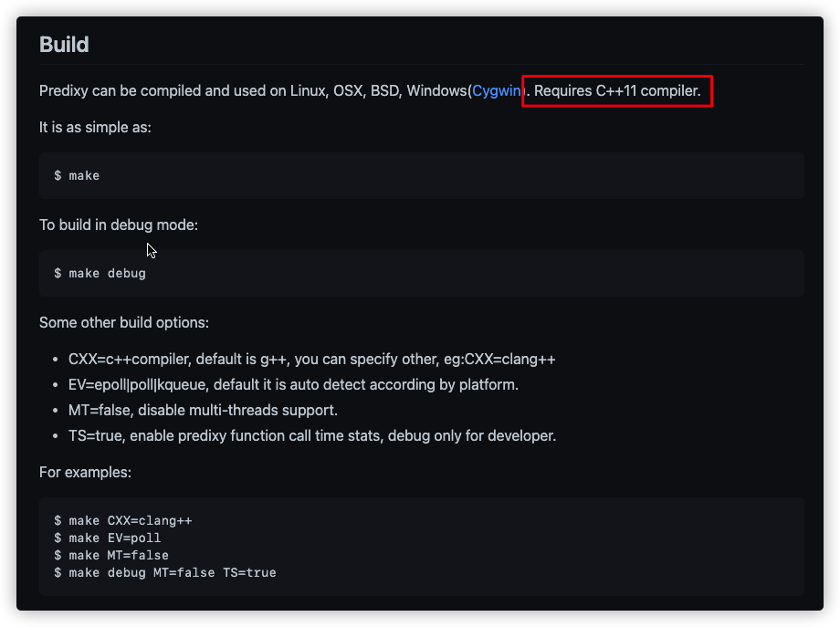Image resolution: width=840 pixels, height=627 pixels.
Task: Click the 'Requires C++11 compiler.' text
Action: (x=617, y=91)
